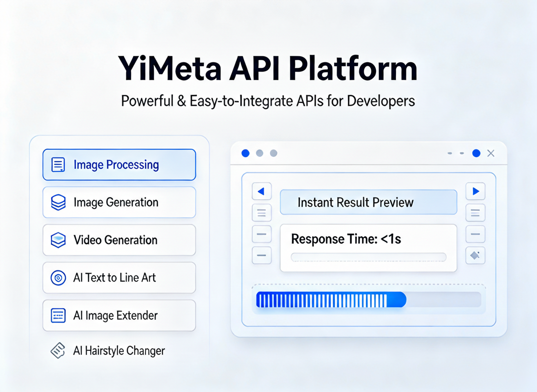Collapse using the bottom minus button in left column
Image resolution: width=537 pixels, height=392 pixels.
coord(261,255)
